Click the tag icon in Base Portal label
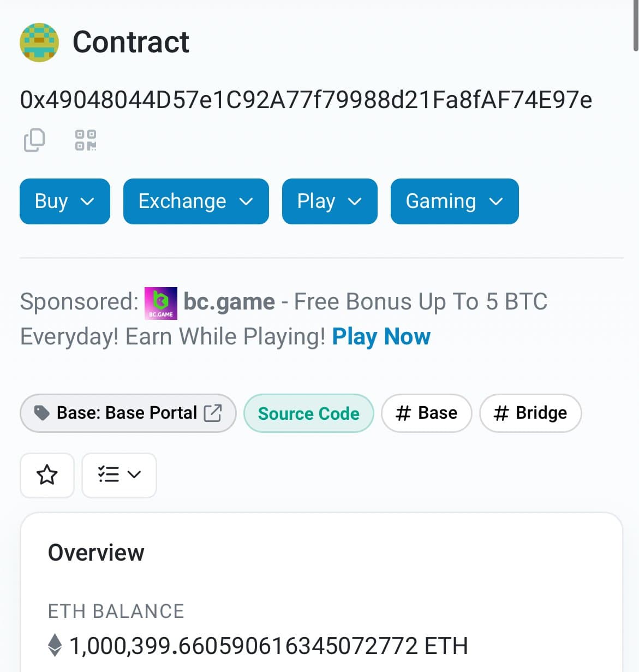This screenshot has width=639, height=672. 41,413
